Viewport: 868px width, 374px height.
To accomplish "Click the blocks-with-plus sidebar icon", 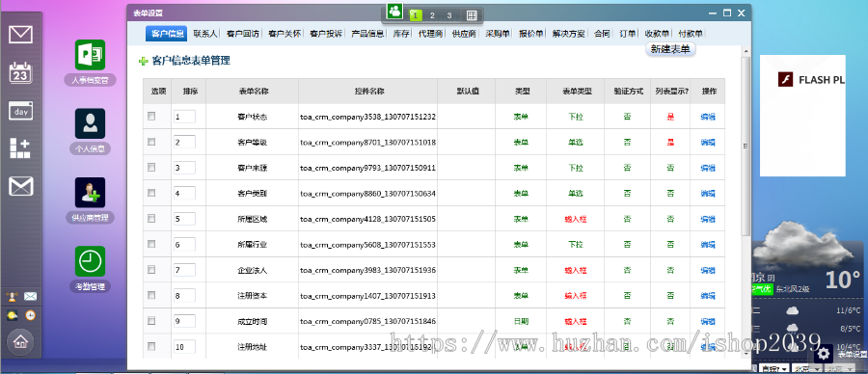I will pyautogui.click(x=20, y=148).
